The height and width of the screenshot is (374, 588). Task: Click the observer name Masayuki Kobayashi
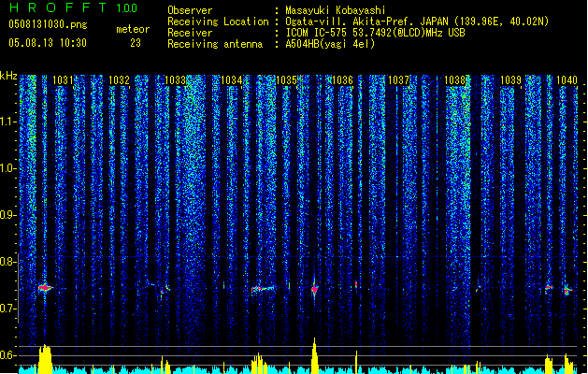(x=336, y=10)
